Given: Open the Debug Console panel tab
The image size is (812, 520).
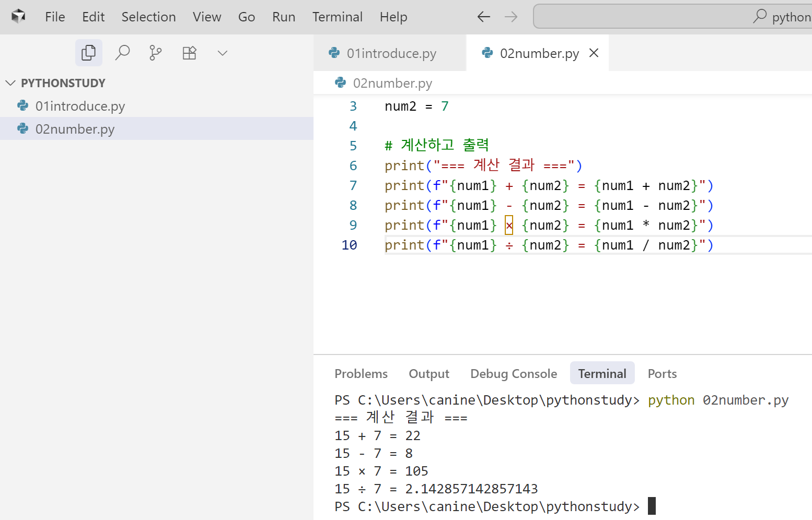Looking at the screenshot, I should tap(514, 374).
